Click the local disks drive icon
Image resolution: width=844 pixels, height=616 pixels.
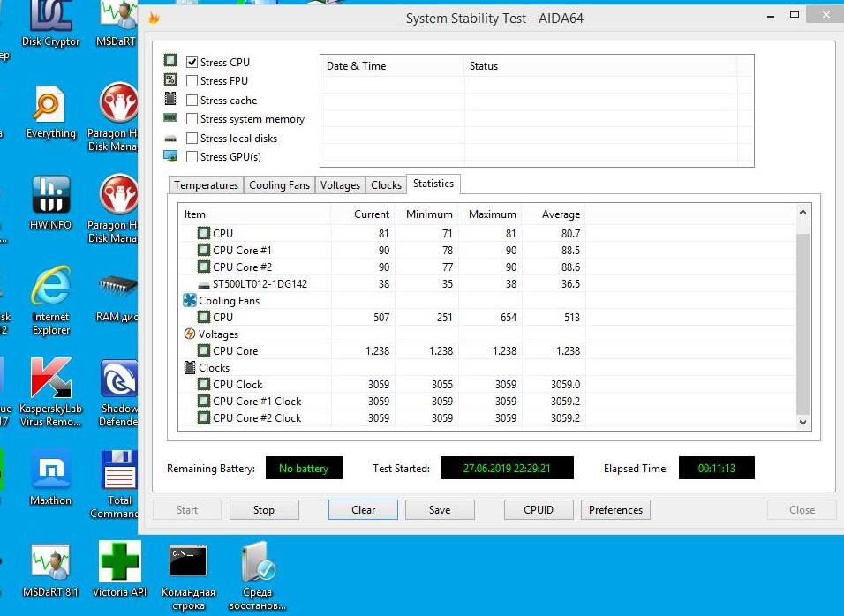point(170,139)
